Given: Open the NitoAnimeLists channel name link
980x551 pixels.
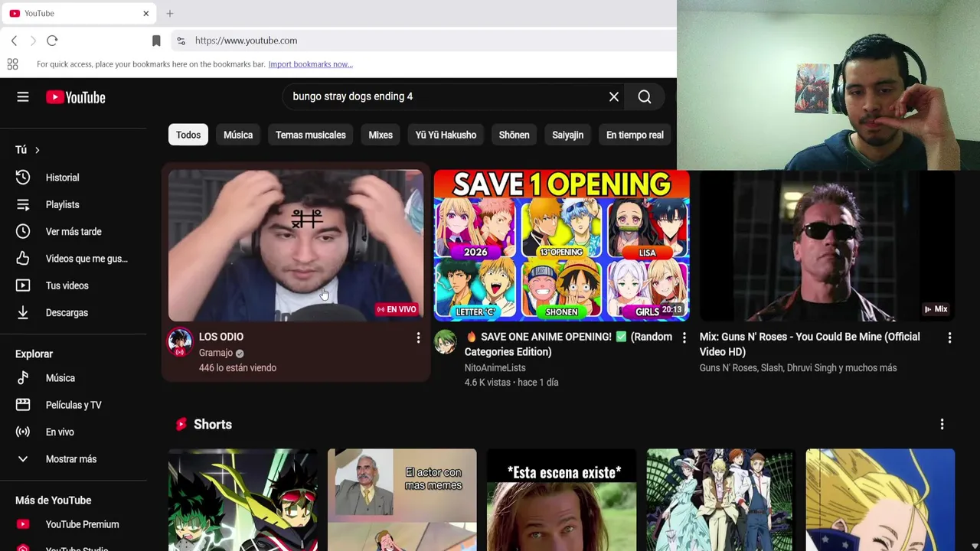Looking at the screenshot, I should 495,368.
